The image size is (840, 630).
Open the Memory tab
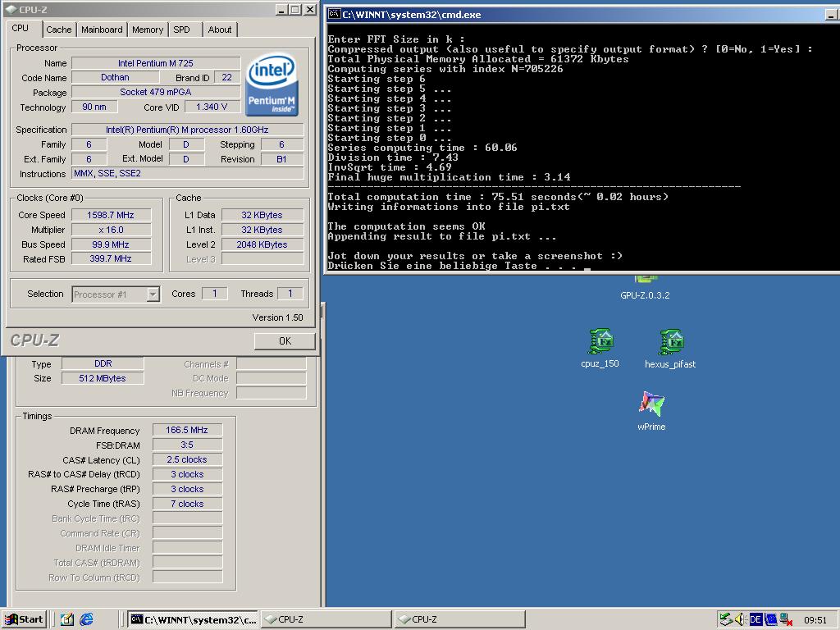148,30
